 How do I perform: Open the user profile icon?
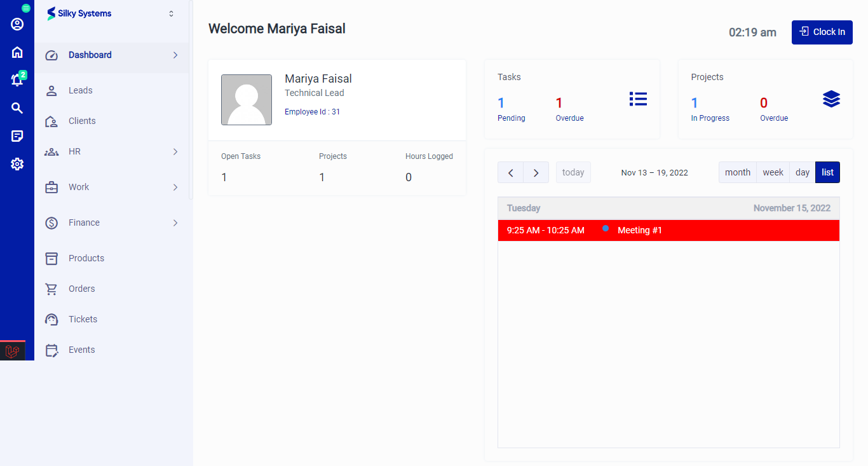17,24
